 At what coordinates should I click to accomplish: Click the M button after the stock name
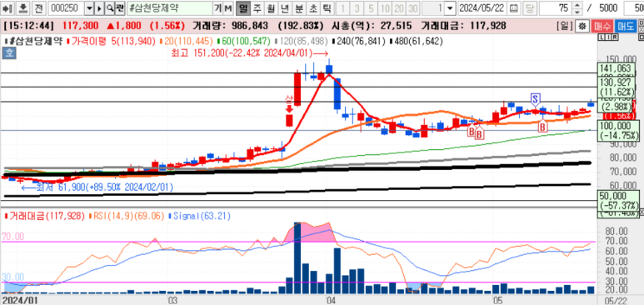228,7
